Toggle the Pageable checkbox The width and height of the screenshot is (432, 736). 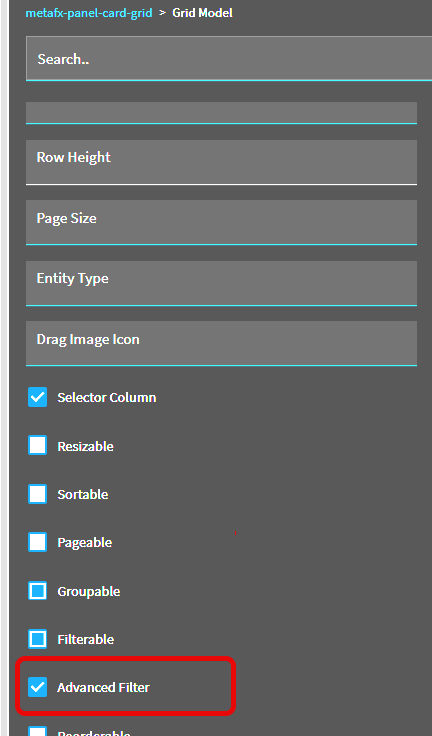pyautogui.click(x=38, y=542)
